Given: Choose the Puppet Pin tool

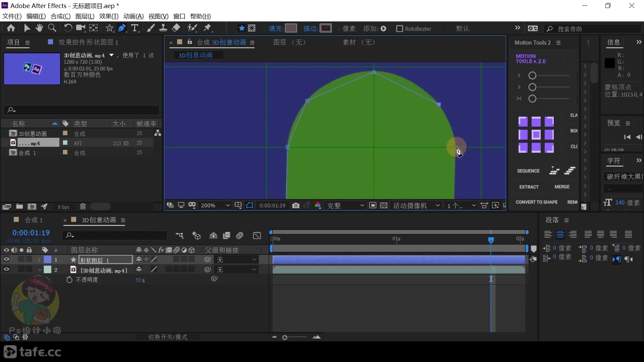Looking at the screenshot, I should point(208,28).
